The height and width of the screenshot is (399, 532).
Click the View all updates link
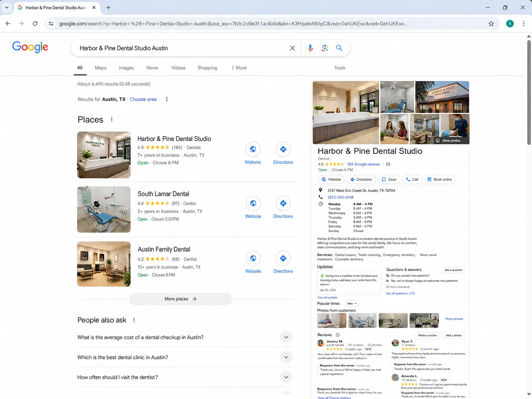[327, 297]
